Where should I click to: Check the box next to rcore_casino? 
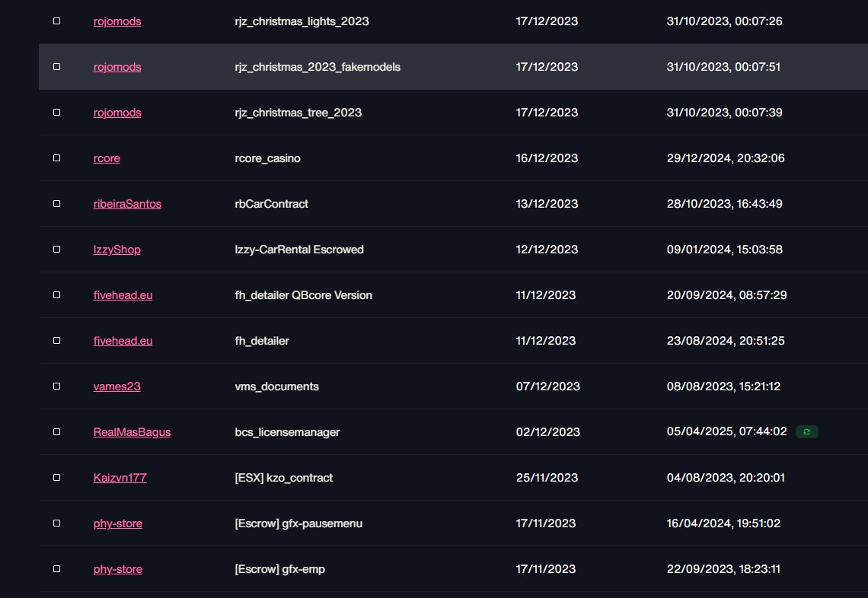[56, 158]
